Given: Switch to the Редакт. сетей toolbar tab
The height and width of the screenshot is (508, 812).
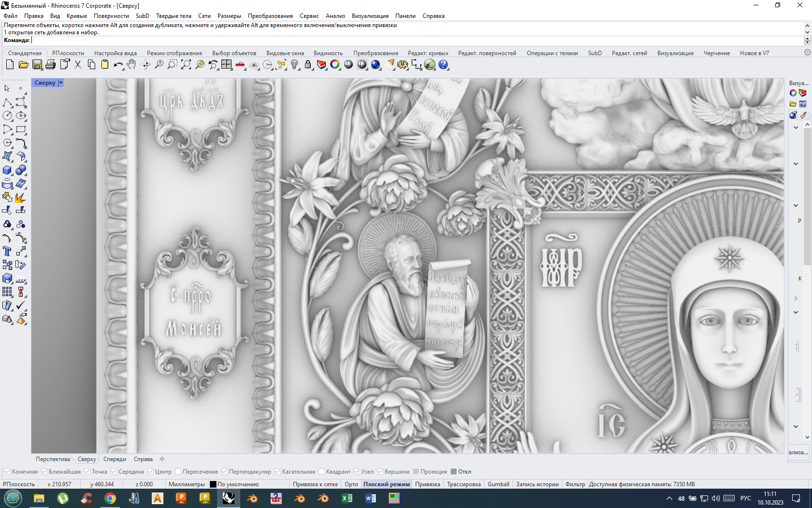Looking at the screenshot, I should coord(629,53).
